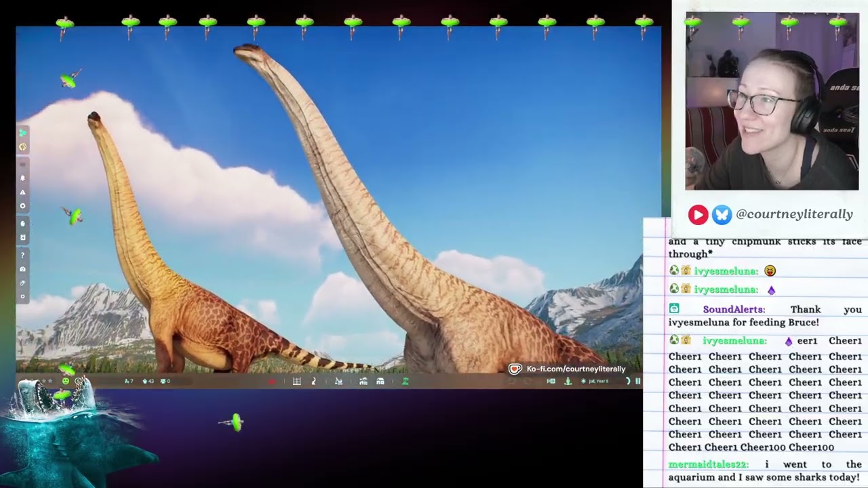Click the square icon below the egg
868x488 pixels.
[x=23, y=237]
